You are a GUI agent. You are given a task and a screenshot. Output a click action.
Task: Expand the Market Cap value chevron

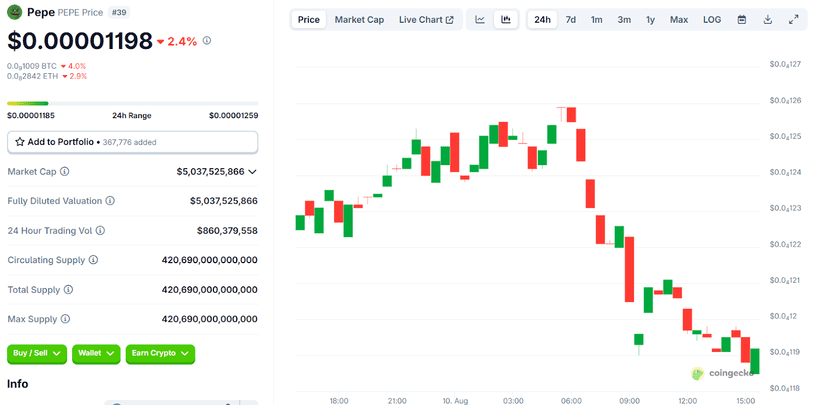(x=252, y=171)
